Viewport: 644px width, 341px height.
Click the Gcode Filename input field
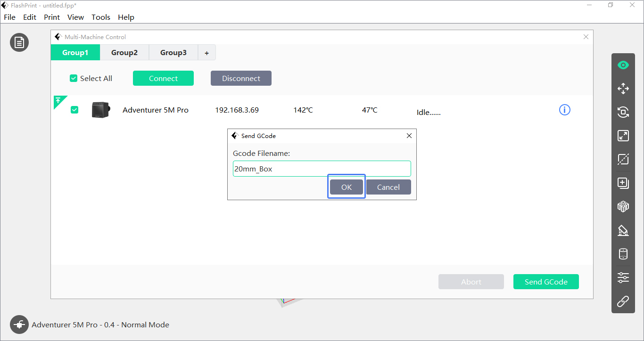click(322, 169)
